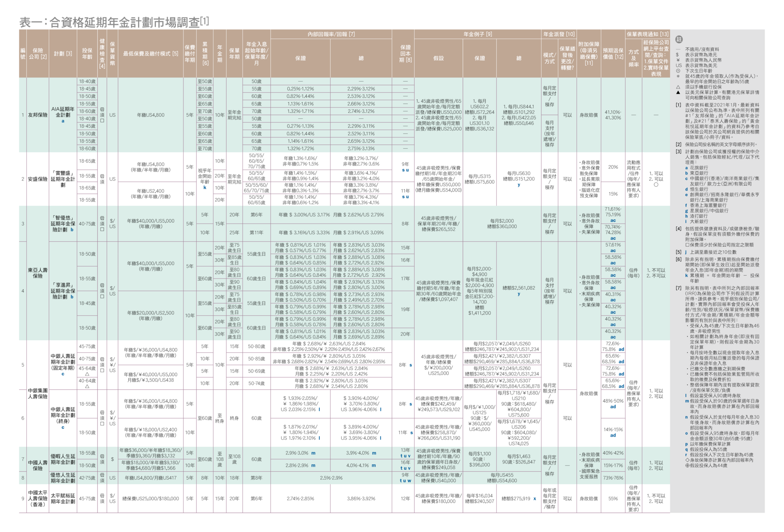This screenshot has height=532, width=784.
Task: Click the 2.74%-2.85% guaranteed return cell
Action: pos(300,498)
